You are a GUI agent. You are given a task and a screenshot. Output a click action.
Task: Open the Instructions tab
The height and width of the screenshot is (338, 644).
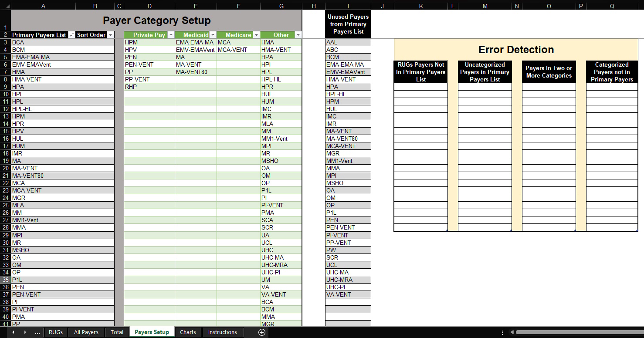click(x=223, y=332)
